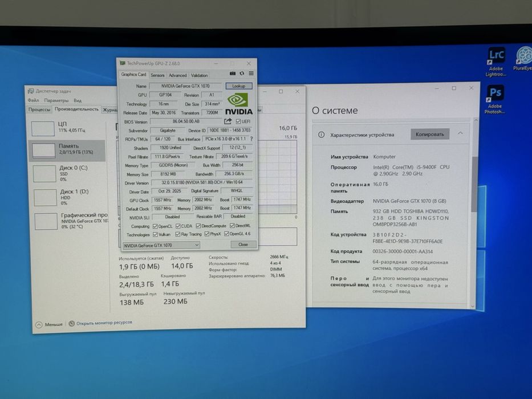Click the О системе heading
532x399 pixels.
click(335, 111)
